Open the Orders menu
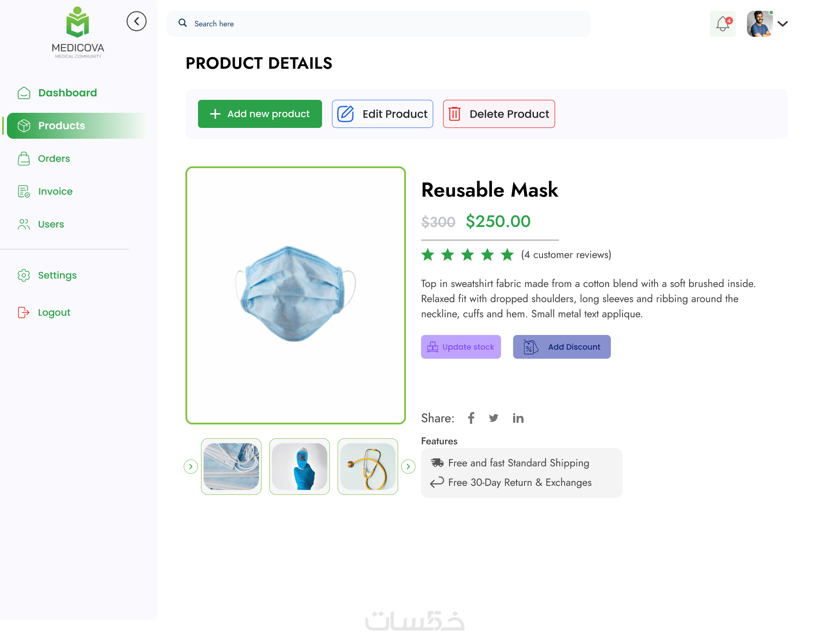The height and width of the screenshot is (644, 830). 54,159
